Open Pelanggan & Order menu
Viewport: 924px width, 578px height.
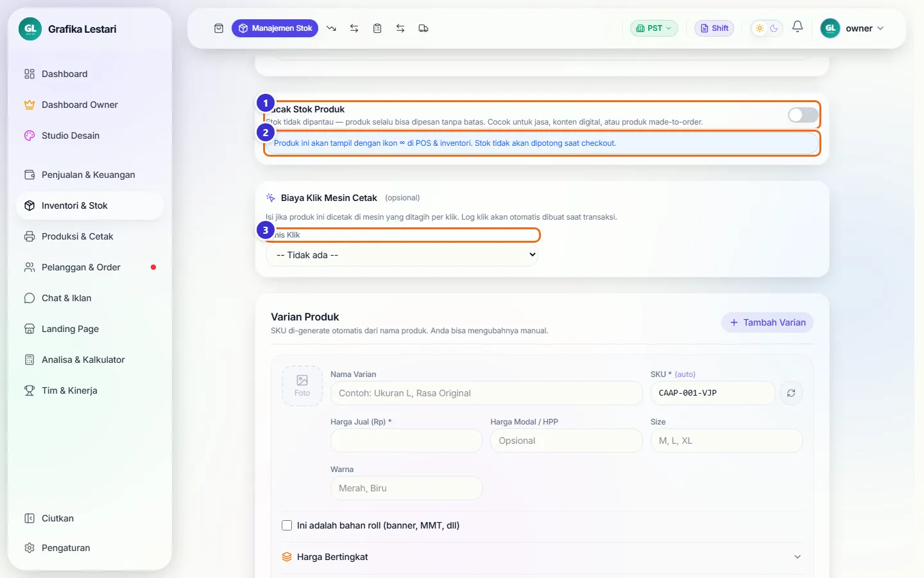89,267
